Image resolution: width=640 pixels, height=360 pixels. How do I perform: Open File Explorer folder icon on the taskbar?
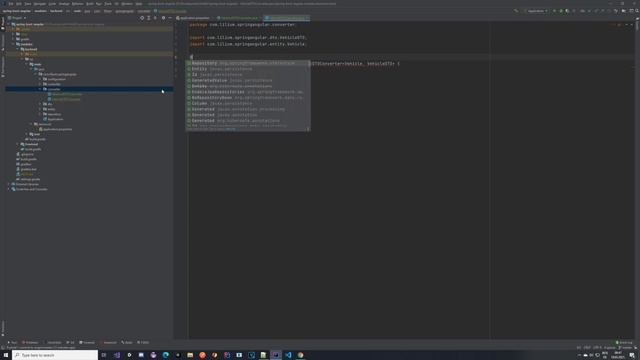pos(190,355)
